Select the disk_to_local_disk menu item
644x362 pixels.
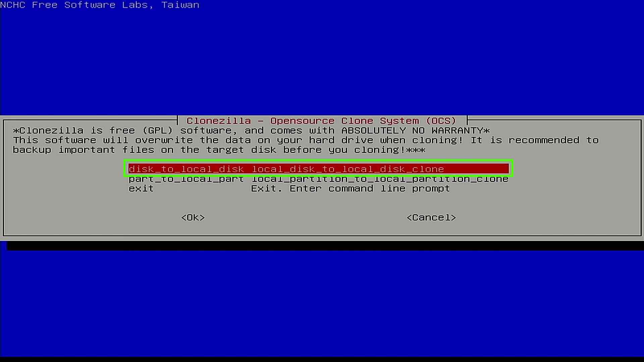[x=318, y=169]
